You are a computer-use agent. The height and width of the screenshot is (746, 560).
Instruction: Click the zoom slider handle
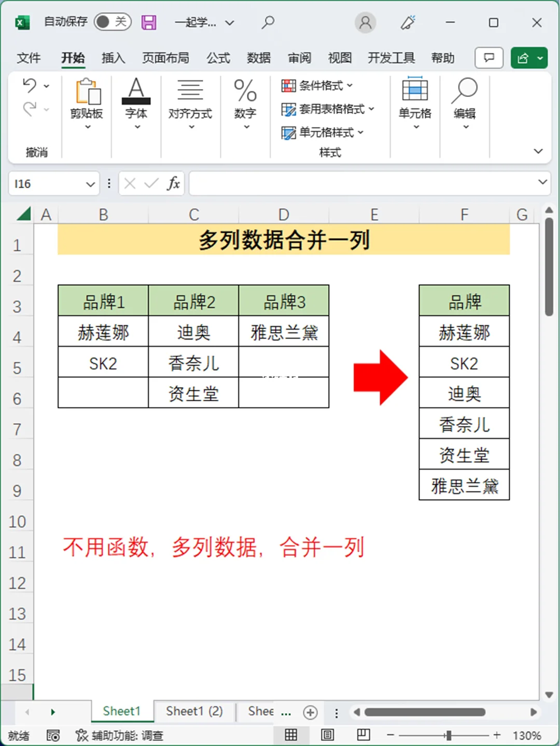tap(449, 735)
